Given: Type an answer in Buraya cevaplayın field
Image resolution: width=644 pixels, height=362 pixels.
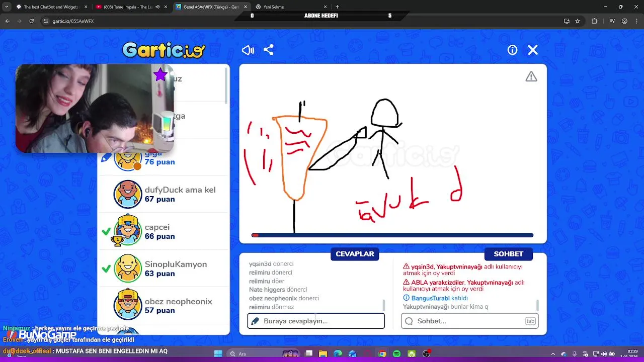Looking at the screenshot, I should [x=316, y=321].
